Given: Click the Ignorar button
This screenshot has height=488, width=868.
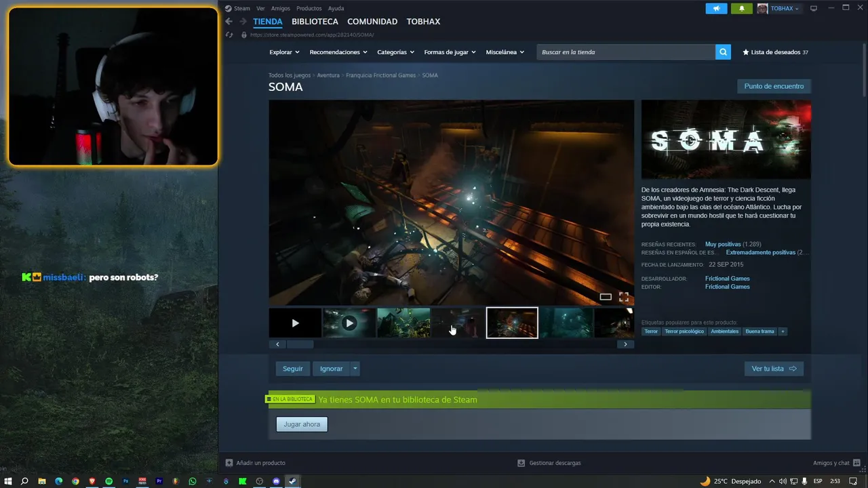Looking at the screenshot, I should click(x=331, y=369).
